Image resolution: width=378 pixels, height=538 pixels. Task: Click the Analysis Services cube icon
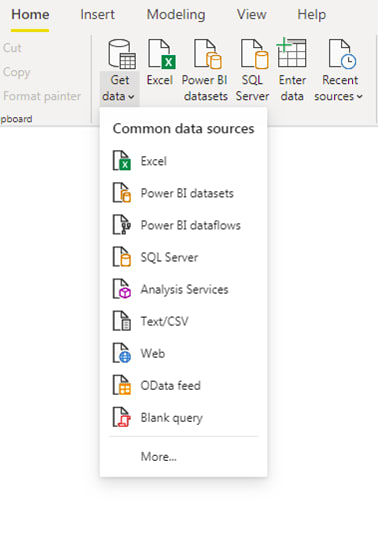click(122, 289)
